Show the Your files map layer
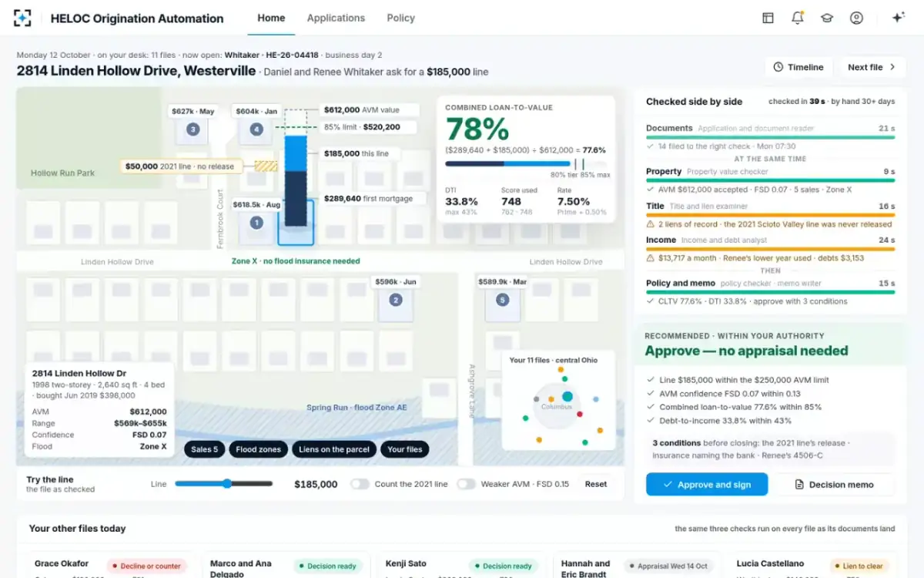Screen dimensions: 924x578 click(x=405, y=449)
